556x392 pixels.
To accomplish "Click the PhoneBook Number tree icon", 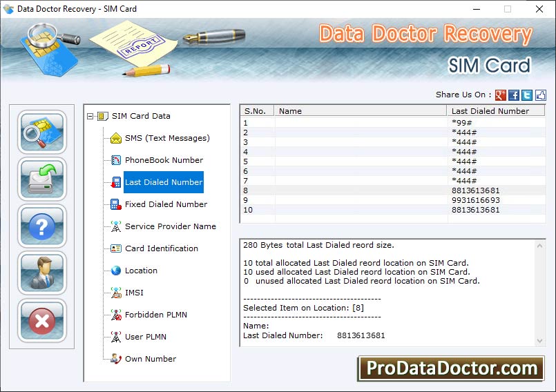I will pyautogui.click(x=115, y=160).
